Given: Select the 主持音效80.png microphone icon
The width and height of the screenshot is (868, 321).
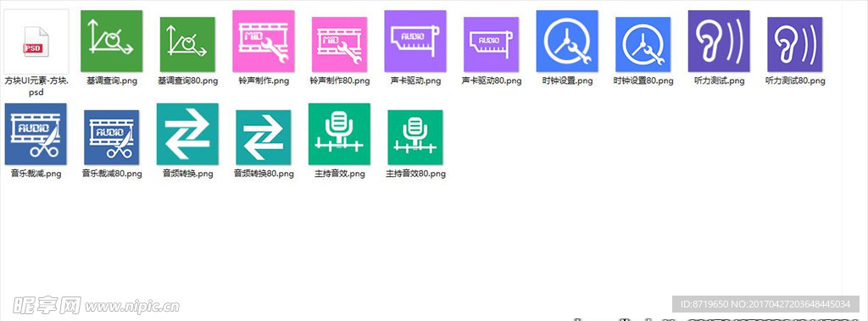Looking at the screenshot, I should click(415, 137).
